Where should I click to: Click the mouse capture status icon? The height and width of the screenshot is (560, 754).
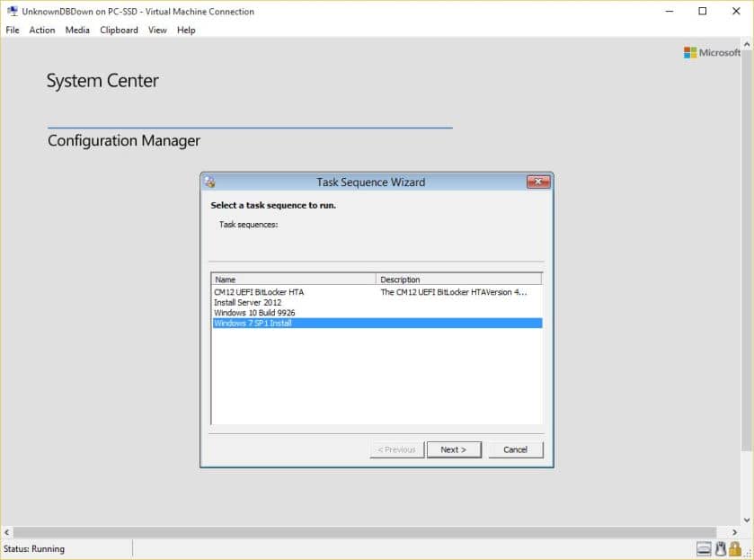click(721, 548)
